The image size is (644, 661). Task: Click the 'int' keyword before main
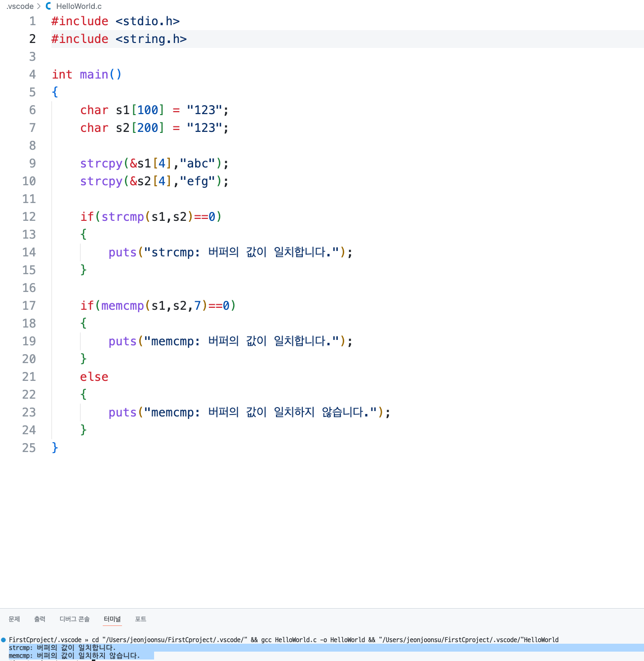point(62,75)
